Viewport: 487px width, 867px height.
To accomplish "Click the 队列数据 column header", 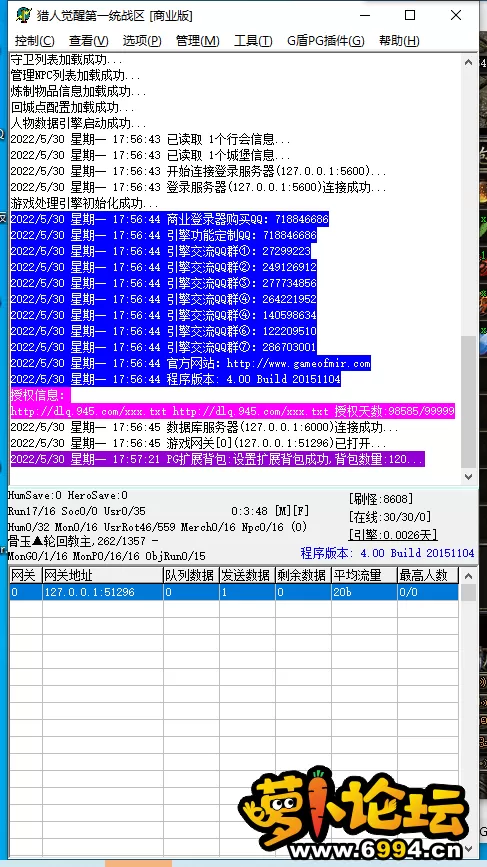I will pyautogui.click(x=191, y=576).
